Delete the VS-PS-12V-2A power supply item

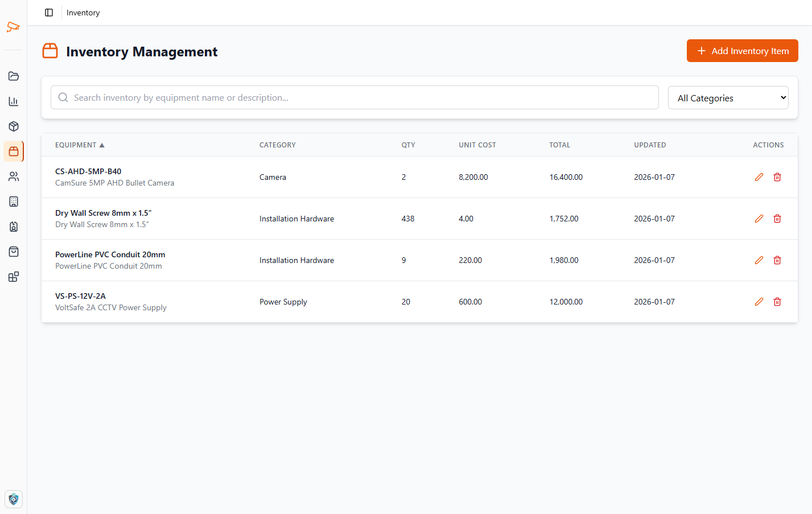coord(777,302)
